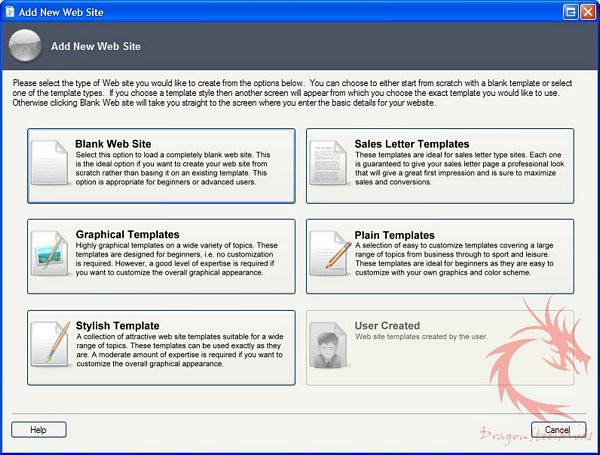Select the Blank Web Site heading

click(x=116, y=144)
